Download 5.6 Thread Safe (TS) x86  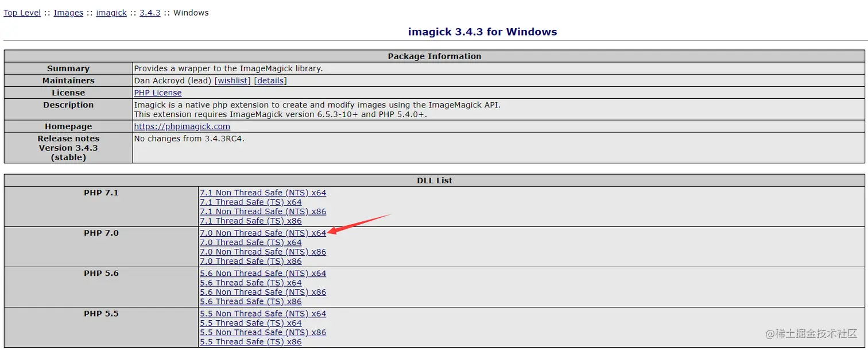click(251, 301)
